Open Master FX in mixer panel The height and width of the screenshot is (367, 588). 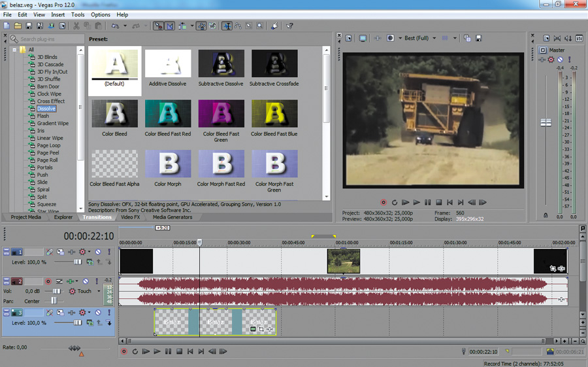point(542,60)
